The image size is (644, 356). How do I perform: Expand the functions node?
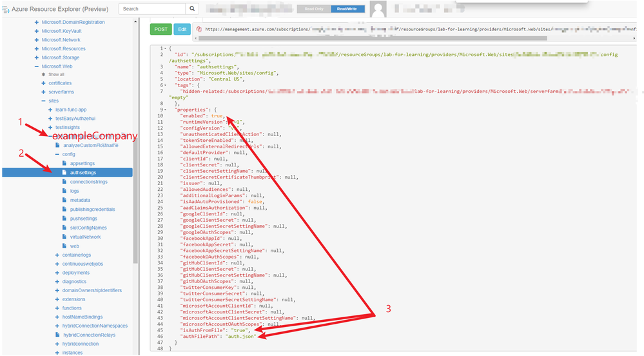point(57,308)
